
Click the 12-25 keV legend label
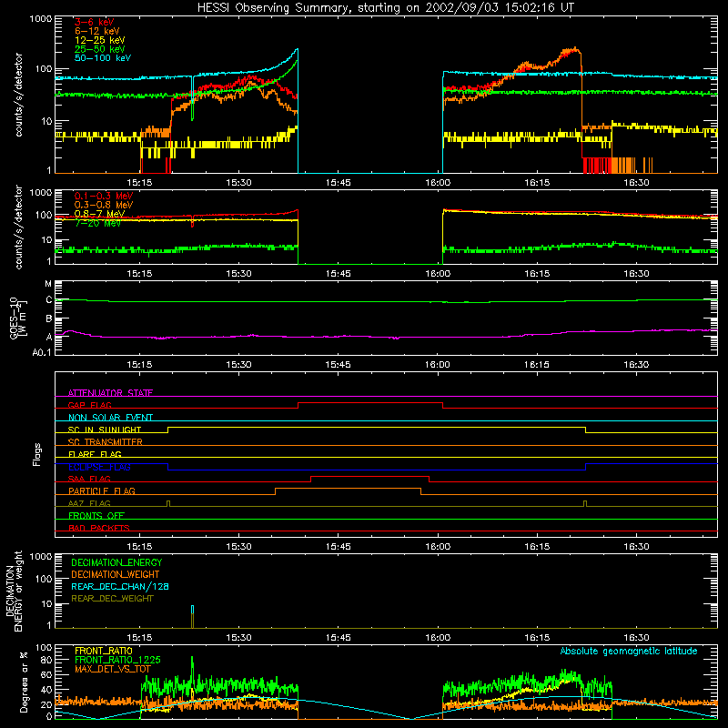[99, 40]
